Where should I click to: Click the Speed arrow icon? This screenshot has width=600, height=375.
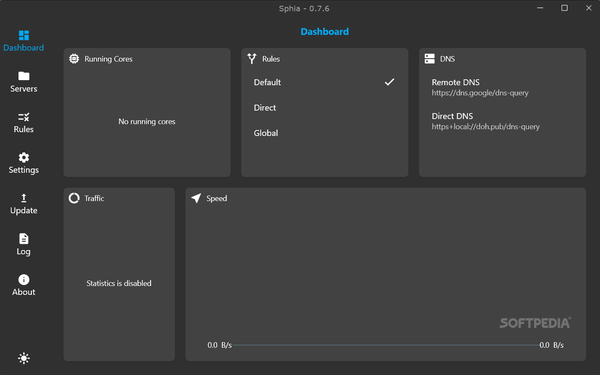pyautogui.click(x=196, y=198)
